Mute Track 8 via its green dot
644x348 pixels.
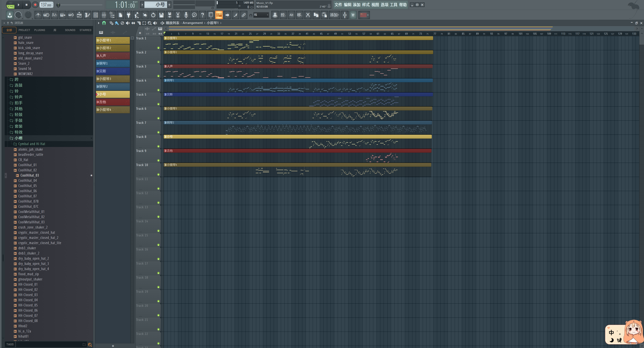(159, 146)
